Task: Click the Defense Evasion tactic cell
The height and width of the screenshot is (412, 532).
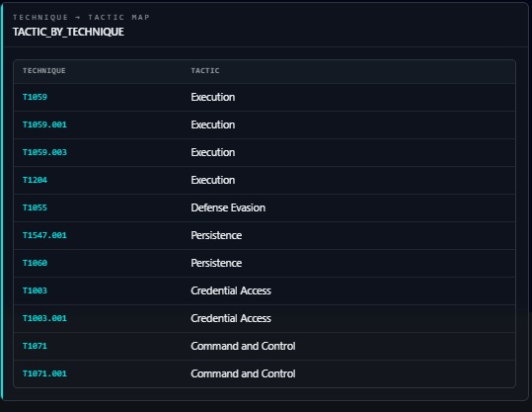Action: point(228,207)
